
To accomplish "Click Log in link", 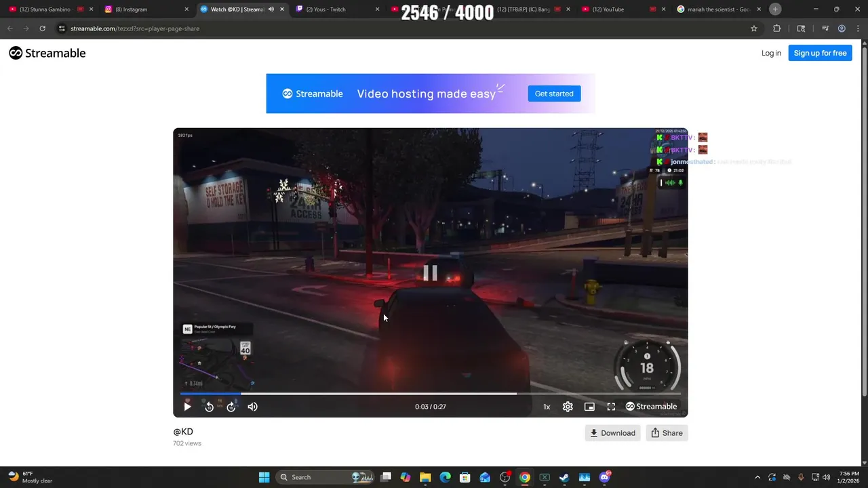I will point(771,53).
